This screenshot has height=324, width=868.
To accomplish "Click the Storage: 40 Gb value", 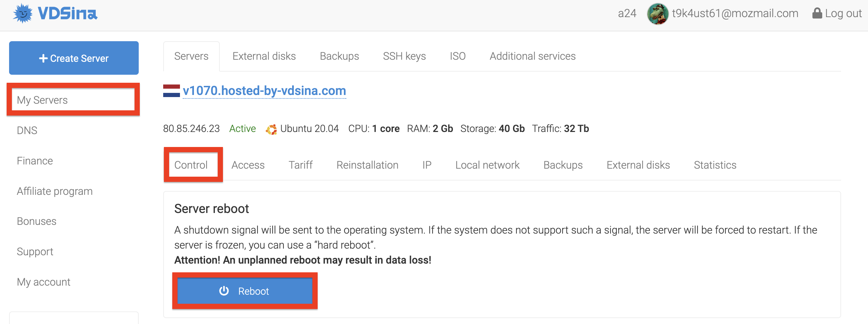I will pos(493,129).
